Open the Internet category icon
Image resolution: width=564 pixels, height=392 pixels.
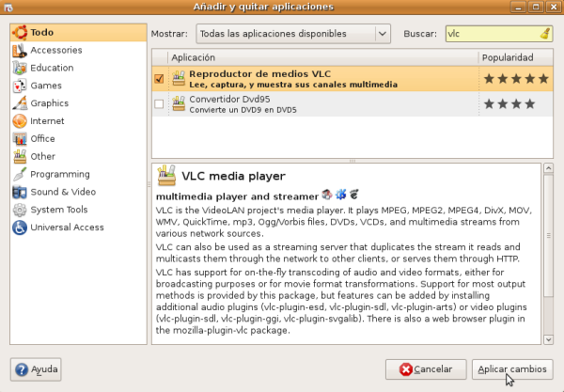[x=19, y=121]
